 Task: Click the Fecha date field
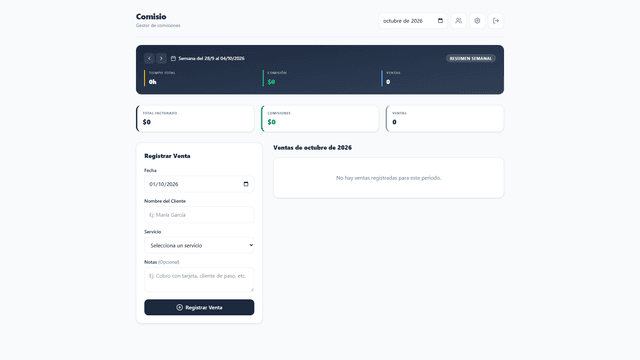coord(199,184)
